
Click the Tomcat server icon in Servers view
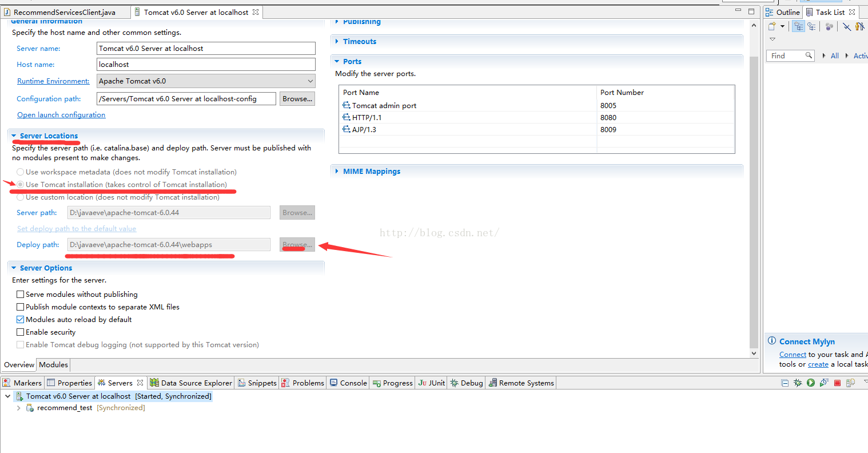pos(19,396)
